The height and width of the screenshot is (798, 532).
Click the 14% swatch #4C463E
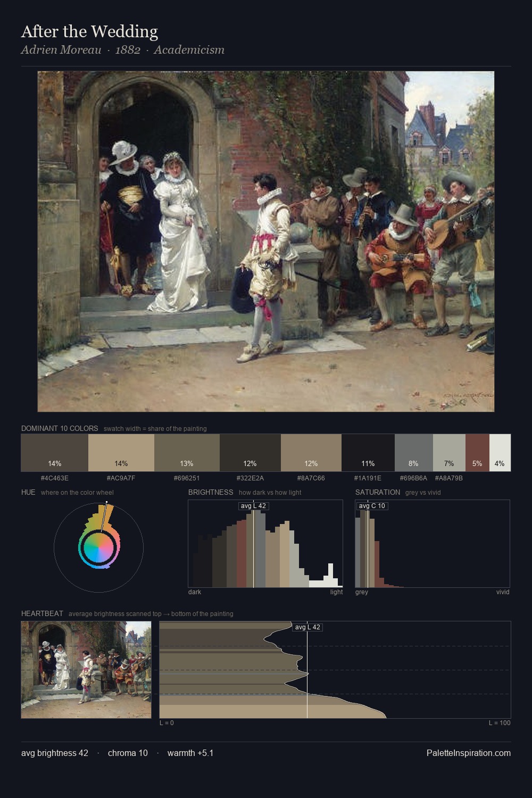(x=54, y=453)
